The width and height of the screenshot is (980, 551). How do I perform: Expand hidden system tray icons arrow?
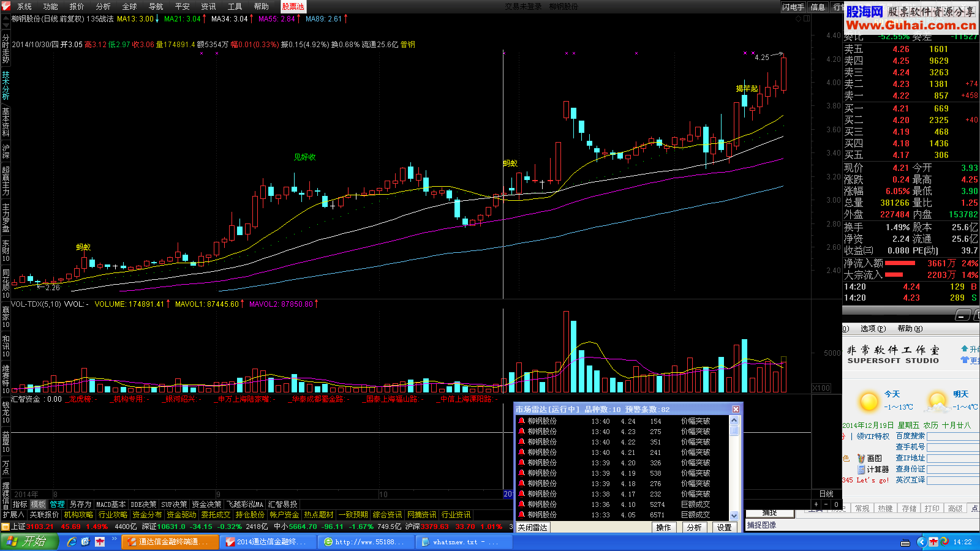point(922,542)
